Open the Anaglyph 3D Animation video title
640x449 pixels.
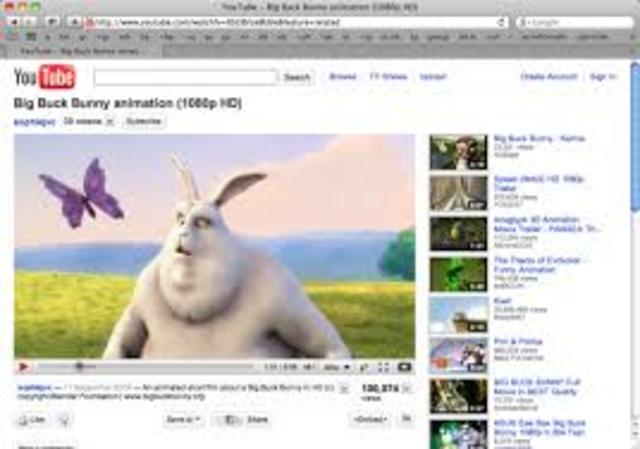click(547, 224)
